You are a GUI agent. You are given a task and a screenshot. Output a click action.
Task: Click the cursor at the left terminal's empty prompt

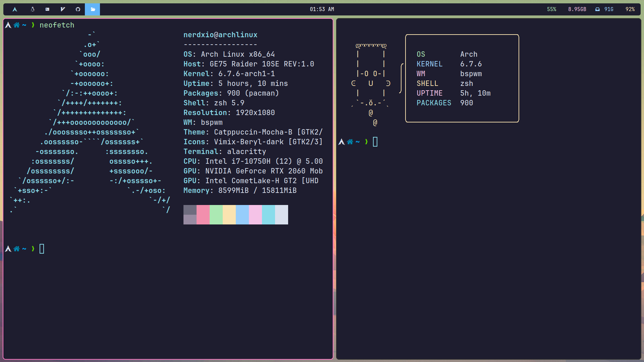(x=42, y=249)
